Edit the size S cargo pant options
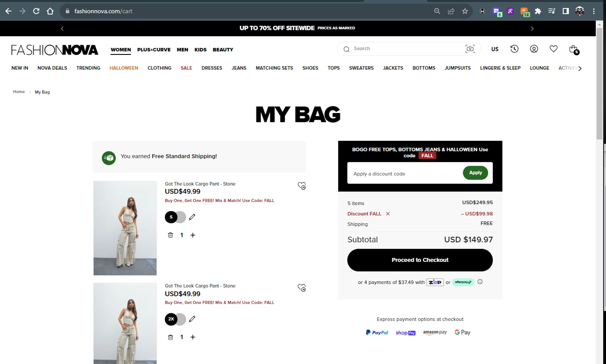This screenshot has width=606, height=364. (x=192, y=217)
